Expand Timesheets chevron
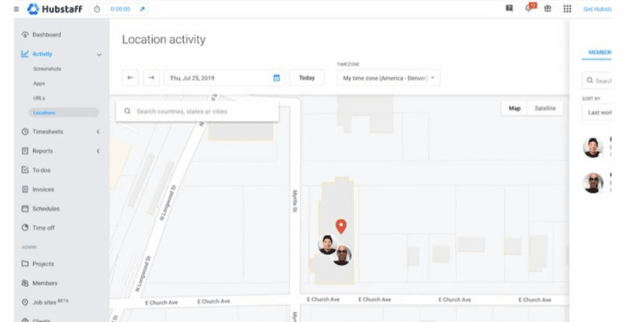This screenshot has width=644, height=322. point(98,132)
